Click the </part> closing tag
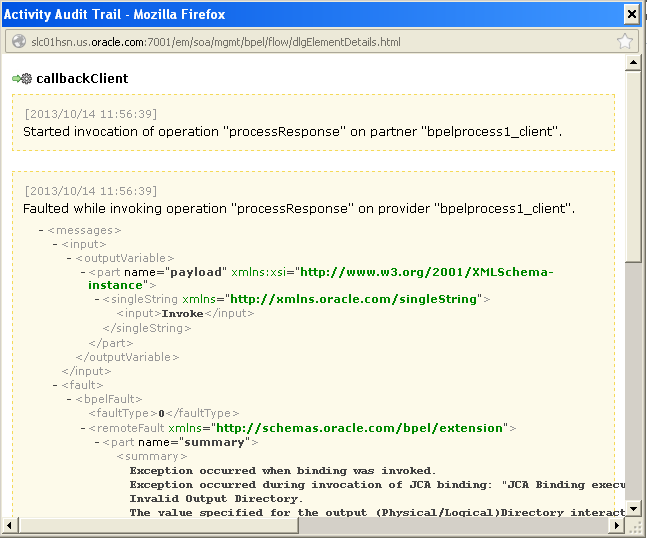The height and width of the screenshot is (538, 647). pyautogui.click(x=111, y=343)
